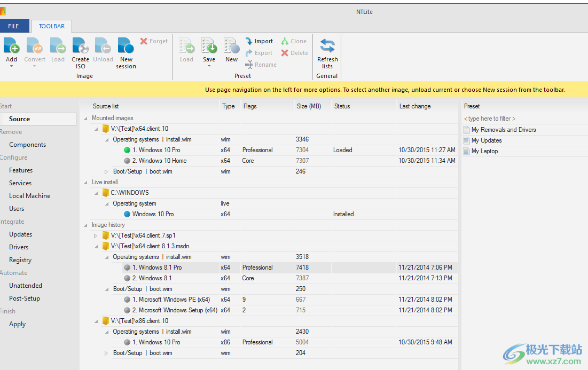Click Forget with red X
The height and width of the screenshot is (370, 588).
coord(154,41)
